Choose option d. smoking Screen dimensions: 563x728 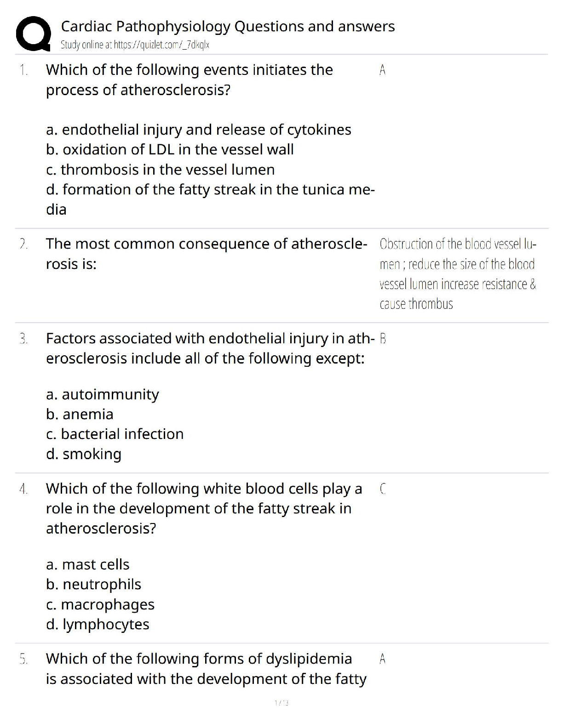[84, 454]
